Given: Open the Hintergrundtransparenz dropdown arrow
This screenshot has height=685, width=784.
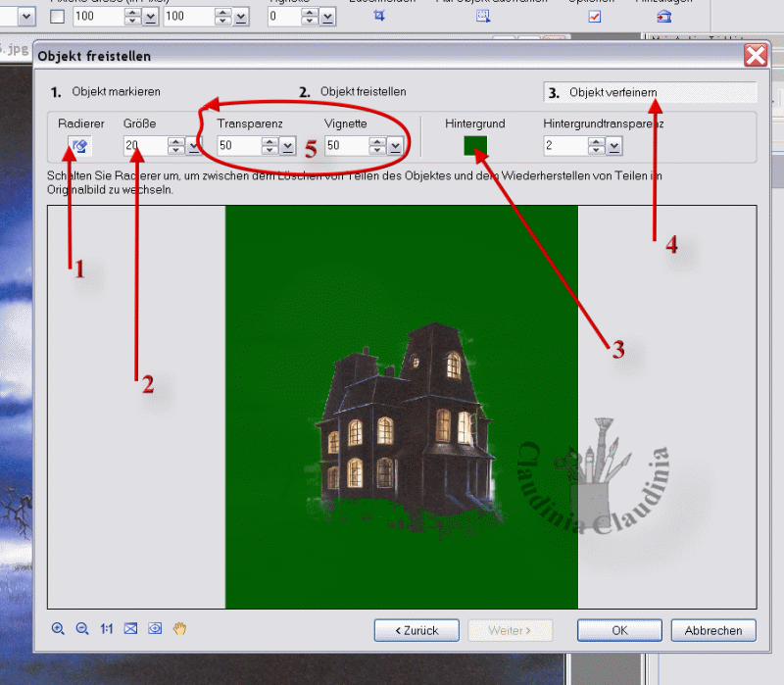Looking at the screenshot, I should point(614,146).
